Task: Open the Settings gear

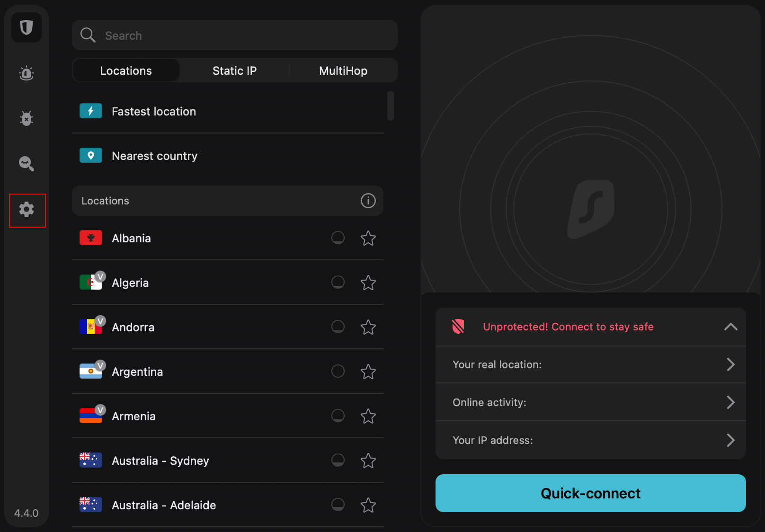Action: (x=27, y=209)
